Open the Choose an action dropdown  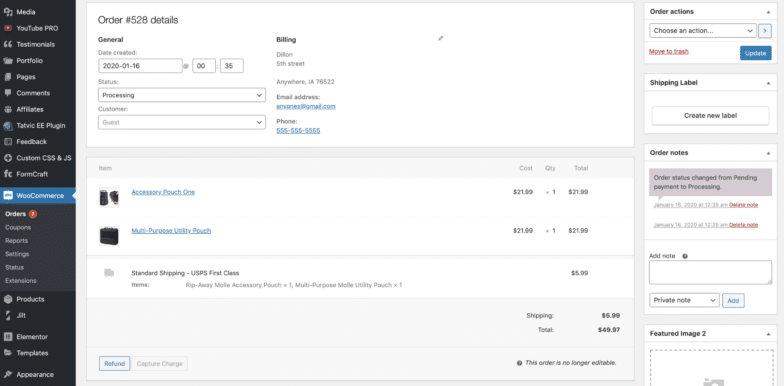702,30
